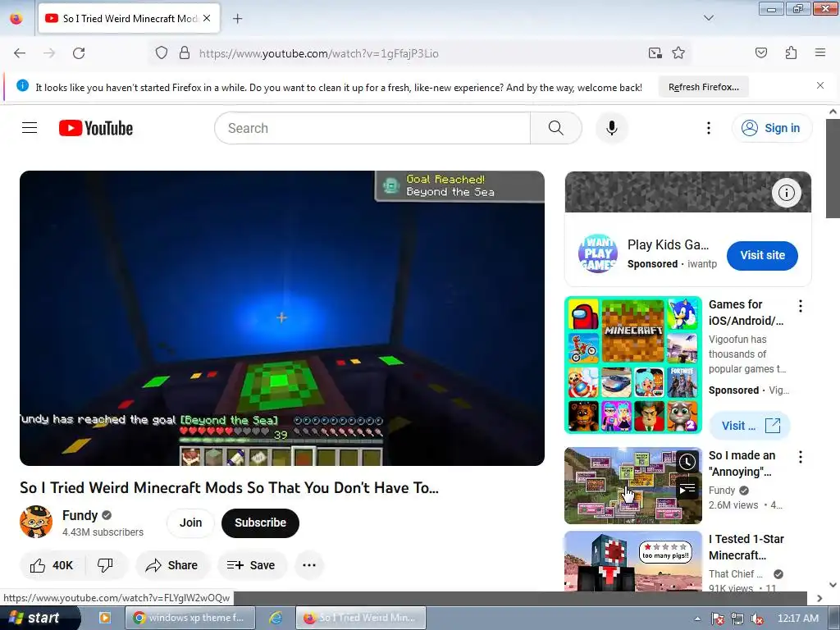Open the ad info icon
This screenshot has width=840, height=630.
pos(786,193)
